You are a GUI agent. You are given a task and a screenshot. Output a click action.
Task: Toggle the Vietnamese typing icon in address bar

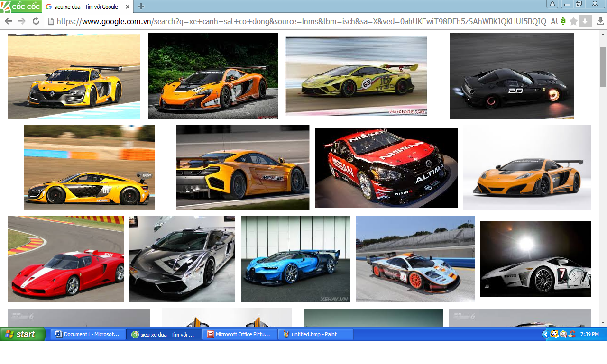563,21
